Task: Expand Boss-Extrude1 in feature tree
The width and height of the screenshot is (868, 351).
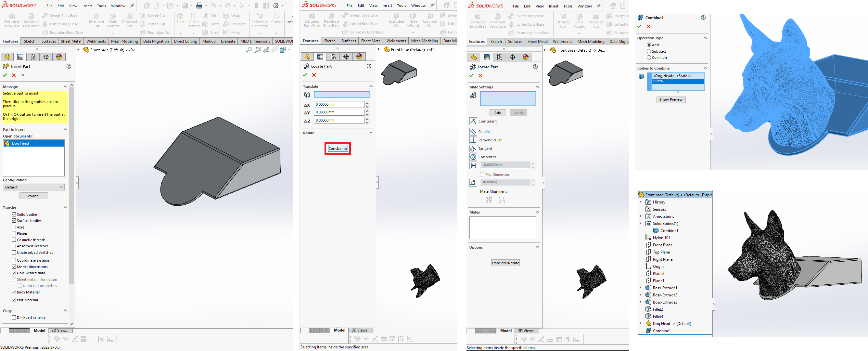Action: click(641, 288)
